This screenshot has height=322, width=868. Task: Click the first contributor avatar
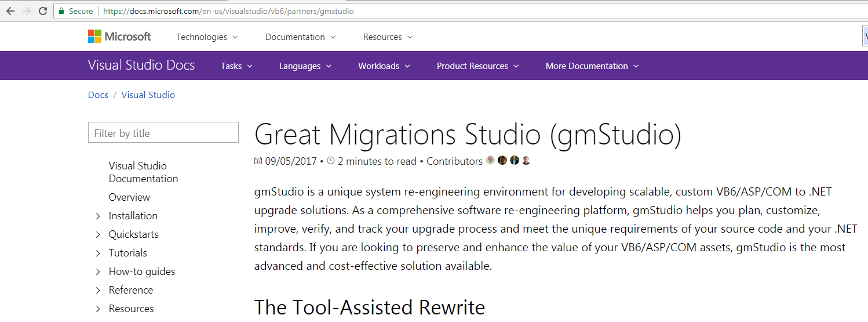[x=490, y=161]
